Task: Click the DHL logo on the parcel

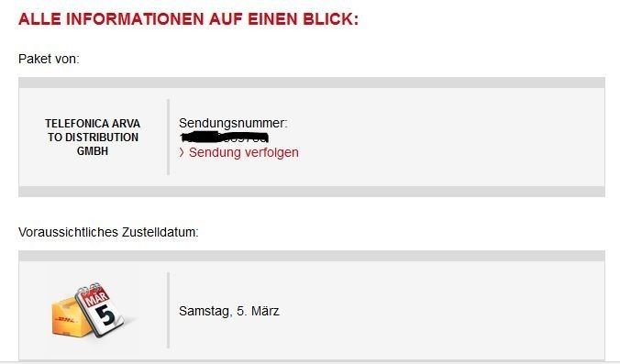Action: 65,320
